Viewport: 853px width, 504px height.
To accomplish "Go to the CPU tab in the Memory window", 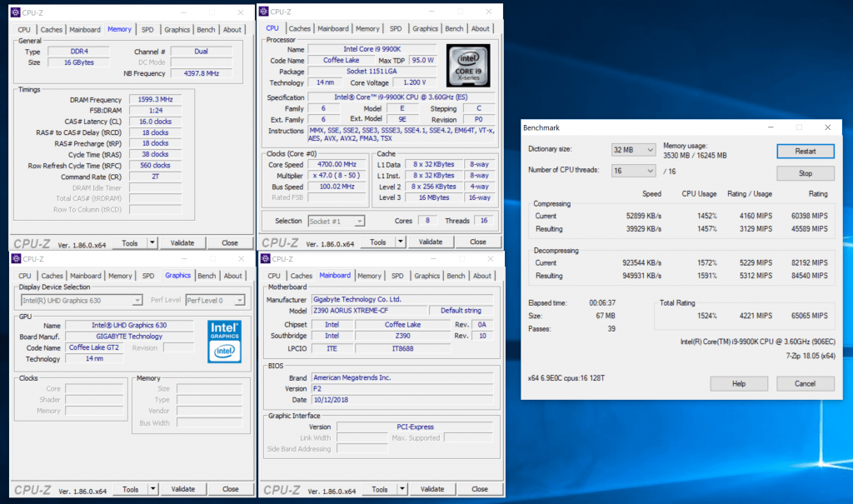I will [24, 30].
